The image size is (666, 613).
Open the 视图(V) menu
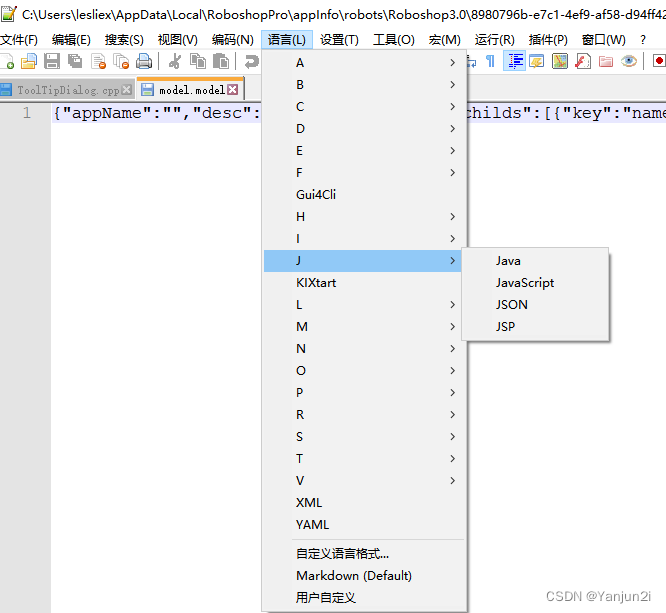[x=178, y=40]
